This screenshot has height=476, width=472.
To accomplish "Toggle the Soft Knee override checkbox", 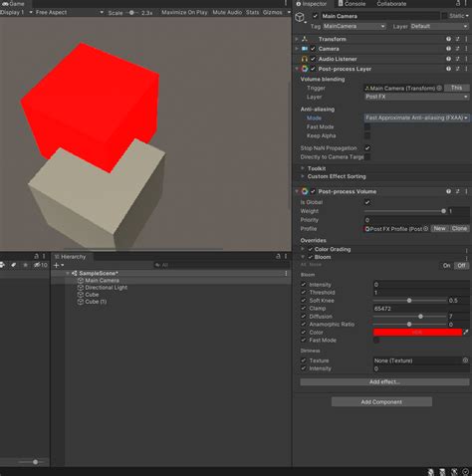I will pos(304,300).
